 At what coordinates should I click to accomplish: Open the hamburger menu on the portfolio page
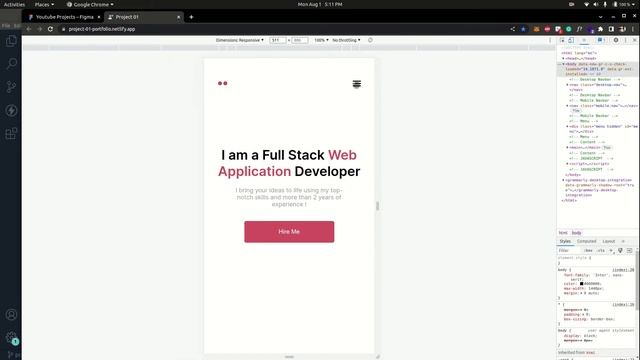point(356,84)
